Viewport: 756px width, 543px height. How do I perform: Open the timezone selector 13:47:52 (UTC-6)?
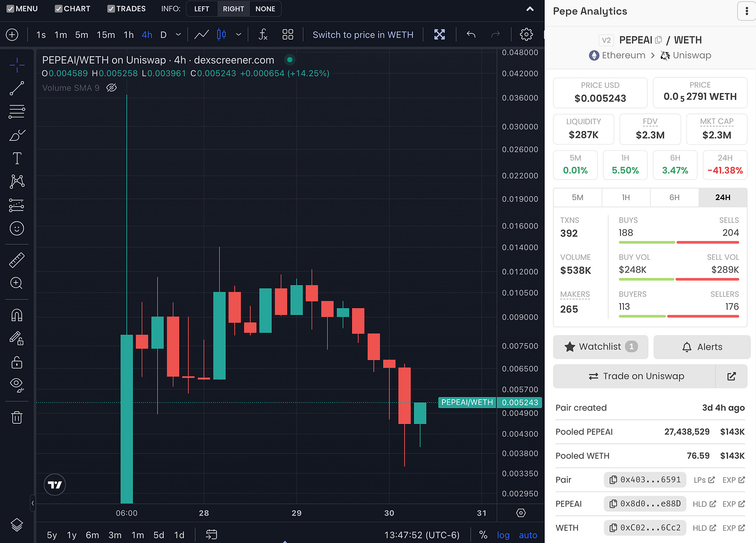click(x=422, y=535)
